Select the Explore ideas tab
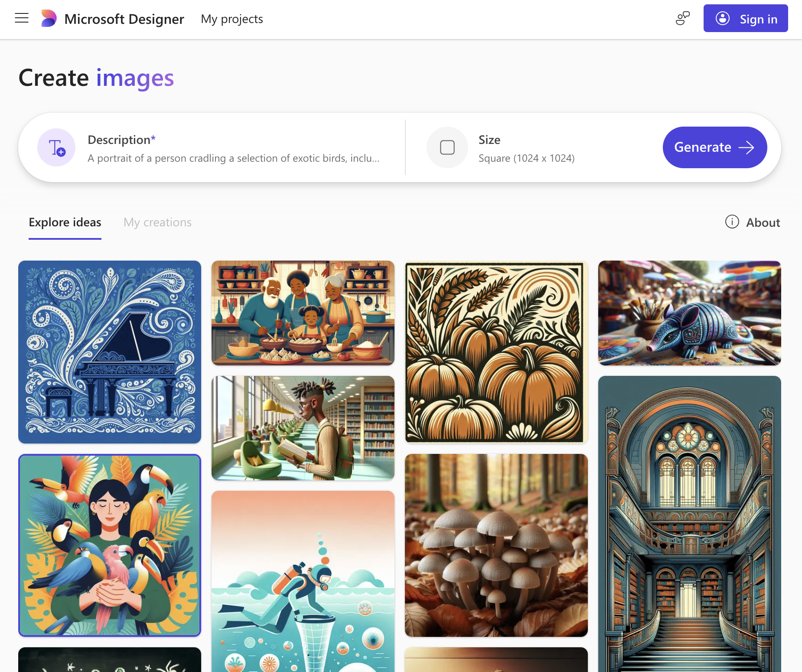Image resolution: width=802 pixels, height=672 pixels. click(x=65, y=222)
